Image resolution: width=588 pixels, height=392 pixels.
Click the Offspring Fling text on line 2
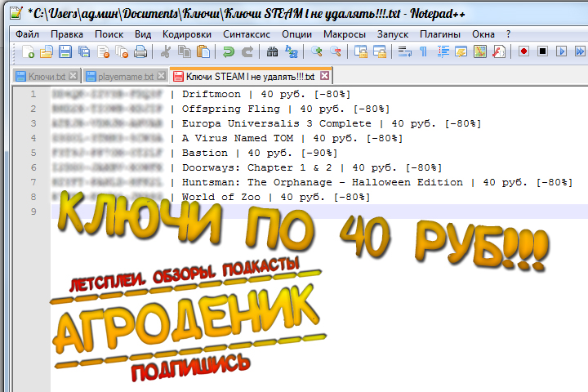tap(231, 109)
